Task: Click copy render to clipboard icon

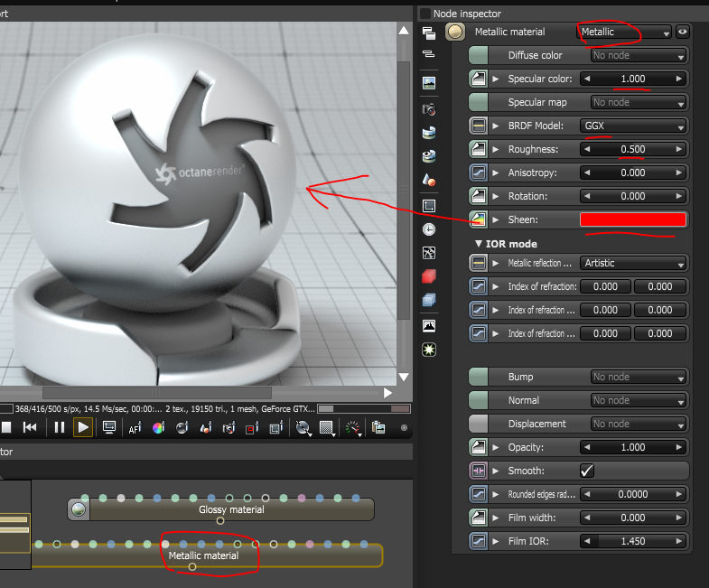Action: pos(378,427)
